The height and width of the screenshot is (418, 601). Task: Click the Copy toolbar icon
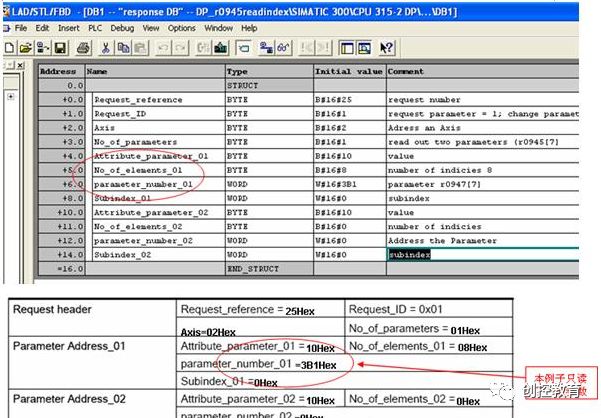point(123,48)
